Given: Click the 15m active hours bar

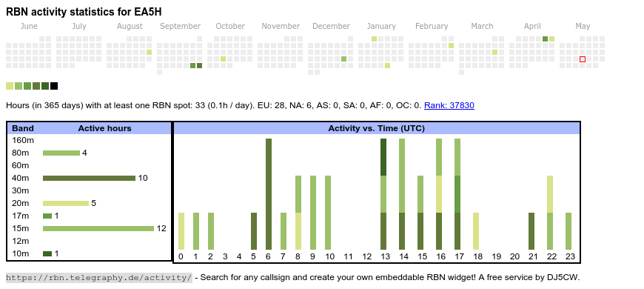Looking at the screenshot, I should [98, 228].
